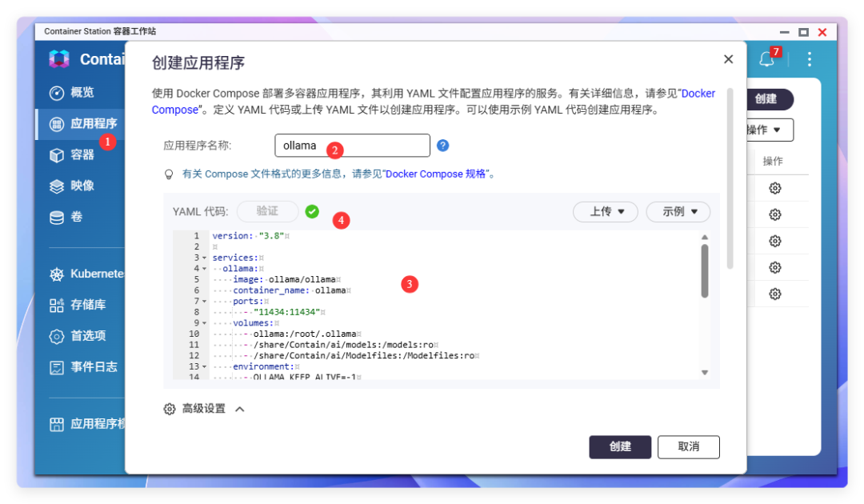Click the blue help icon beside name field
This screenshot has height=504, width=864.
tap(442, 146)
